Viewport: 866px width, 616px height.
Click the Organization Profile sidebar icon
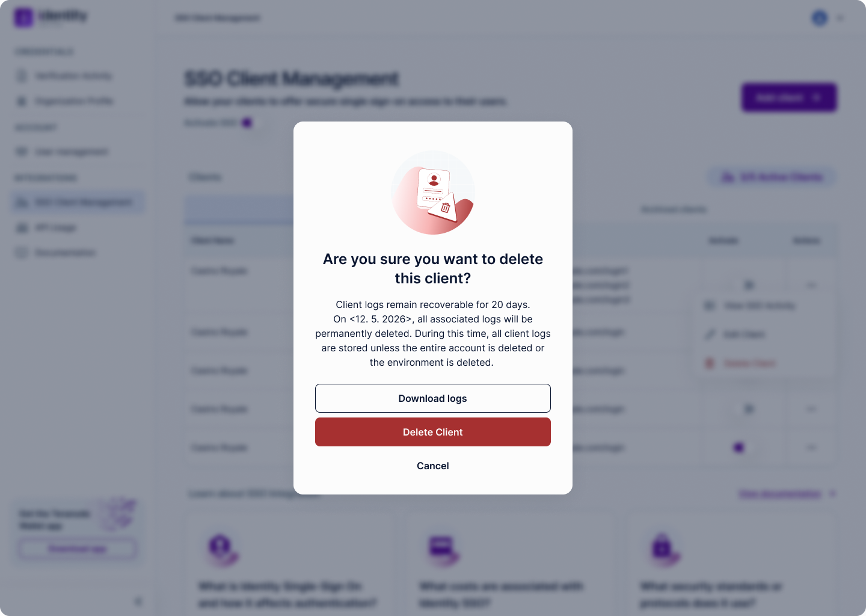22,101
